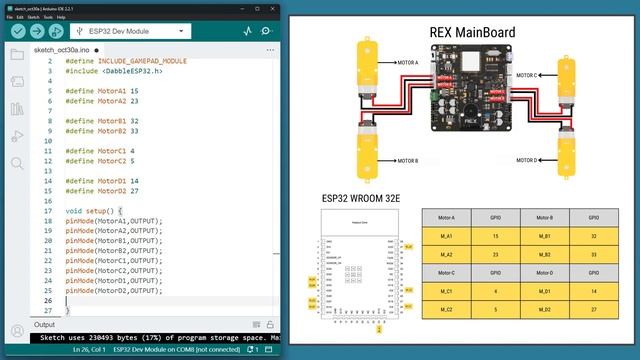The image size is (640, 360).
Task: Select the sketch_oct30a.ino tab
Action: tap(62, 50)
